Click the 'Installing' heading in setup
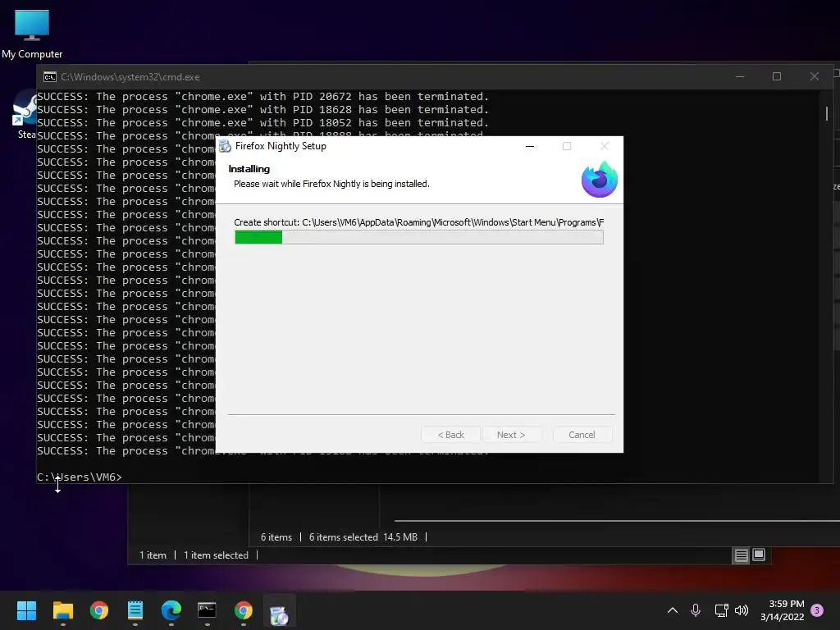The height and width of the screenshot is (630, 840). pos(249,169)
